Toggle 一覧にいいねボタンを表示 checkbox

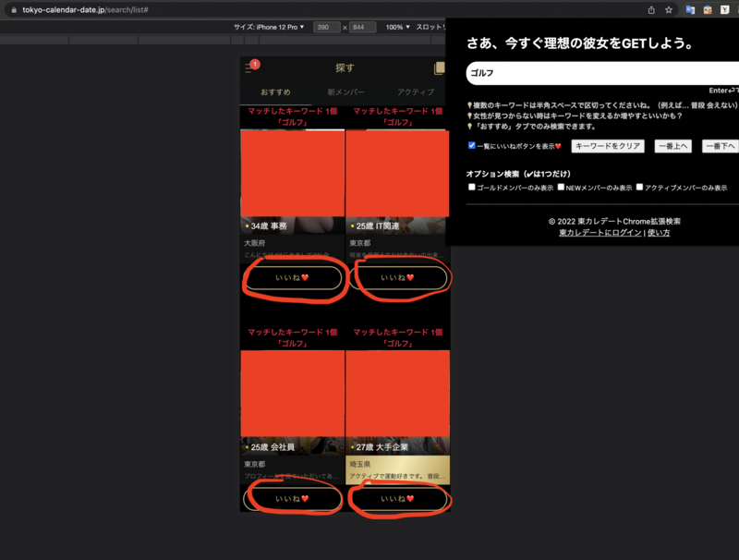tap(472, 145)
